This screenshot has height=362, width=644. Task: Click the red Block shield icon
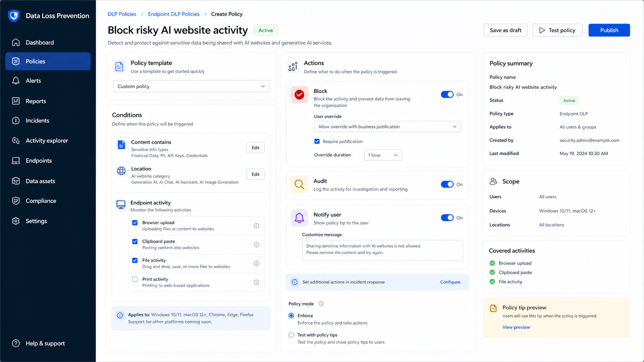click(299, 95)
